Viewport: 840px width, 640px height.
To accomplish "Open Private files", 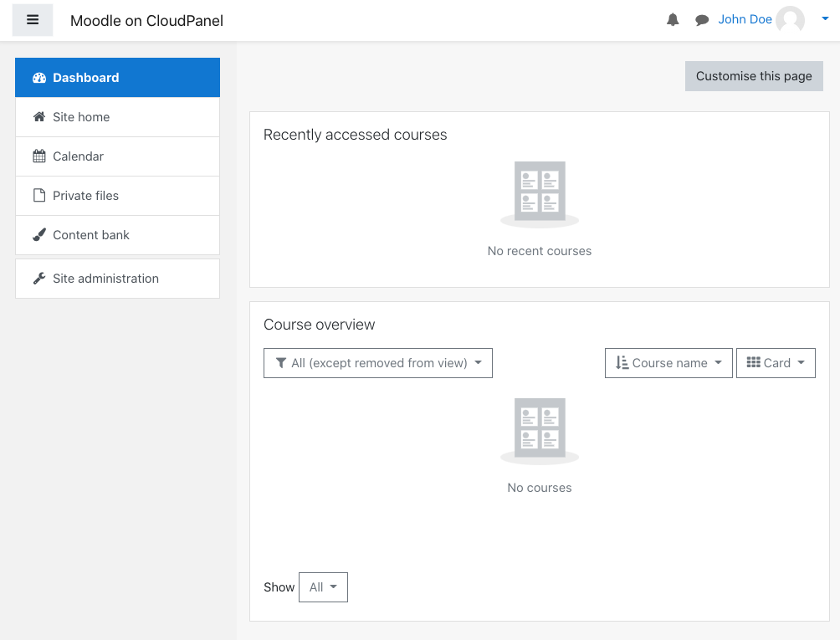I will coord(117,196).
